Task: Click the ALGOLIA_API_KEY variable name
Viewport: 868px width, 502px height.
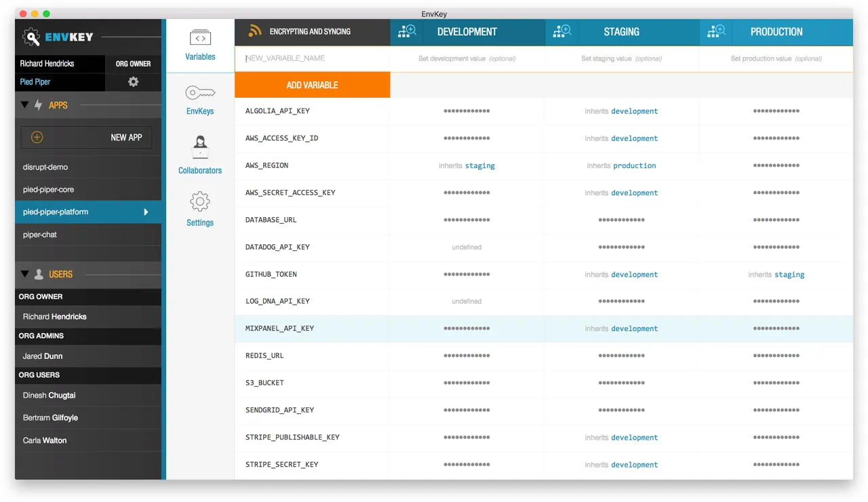Action: (277, 111)
